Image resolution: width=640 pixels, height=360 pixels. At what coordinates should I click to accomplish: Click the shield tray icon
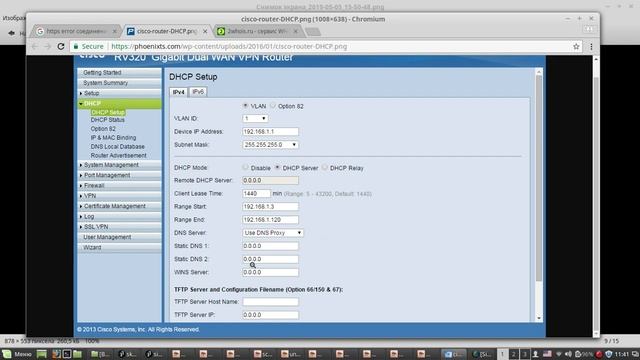(609, 354)
